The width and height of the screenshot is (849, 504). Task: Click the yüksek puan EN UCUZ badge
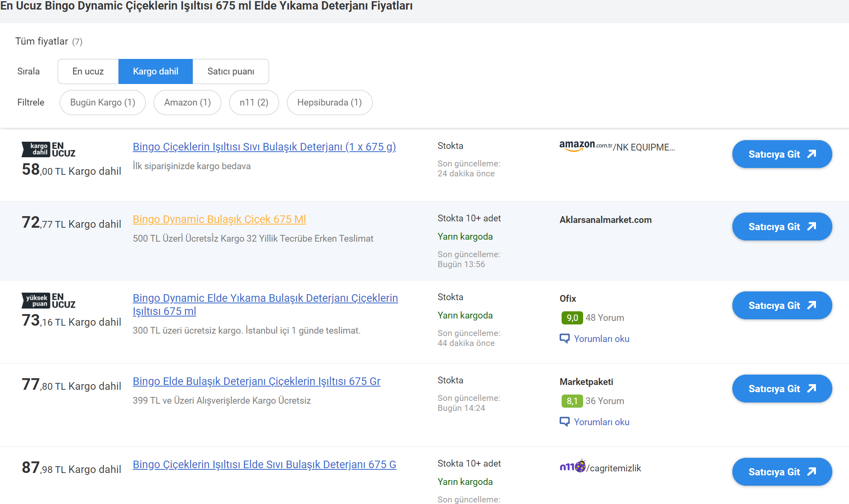click(49, 301)
